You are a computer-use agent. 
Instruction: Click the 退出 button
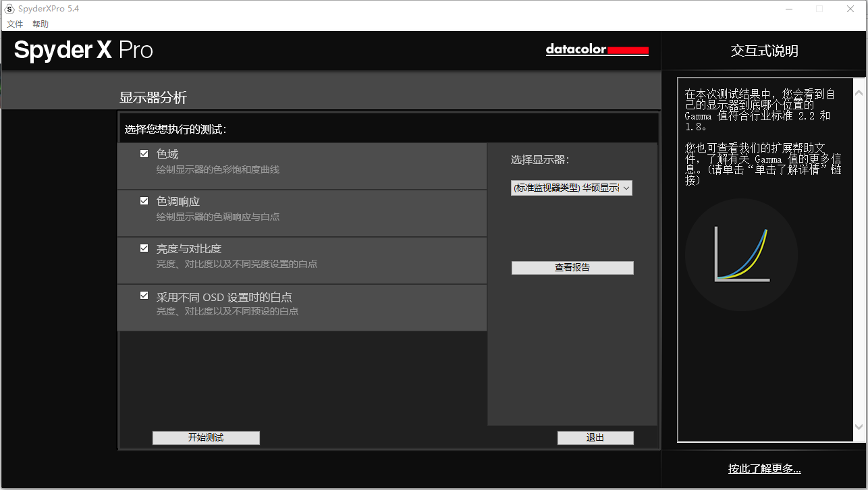click(595, 438)
